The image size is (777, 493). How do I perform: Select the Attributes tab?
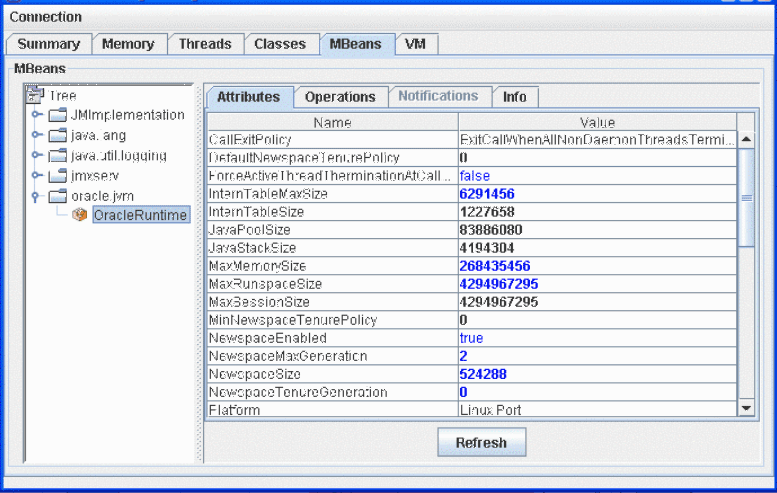[249, 97]
